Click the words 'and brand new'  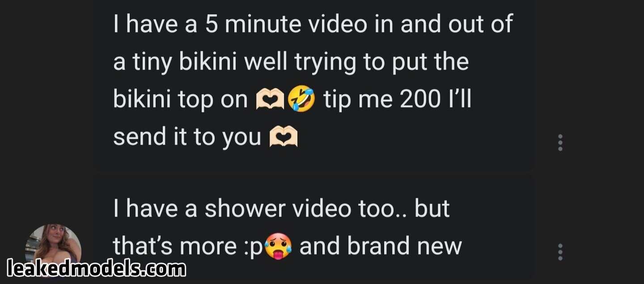pyautogui.click(x=381, y=246)
